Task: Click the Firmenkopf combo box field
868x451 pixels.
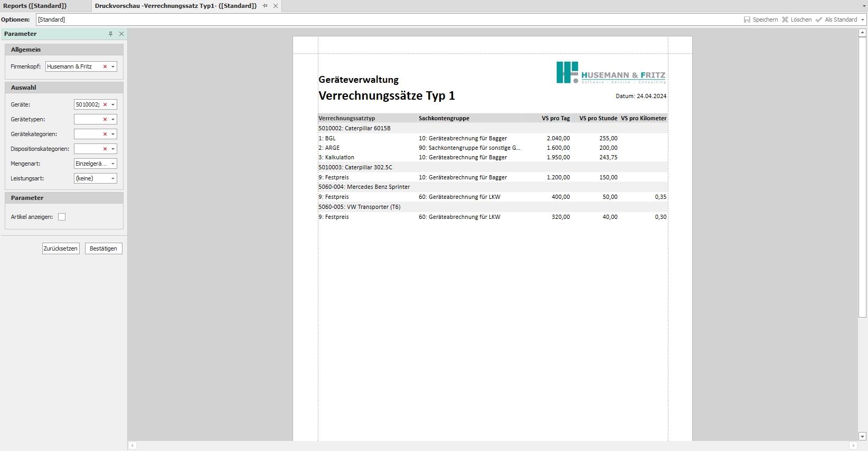Action: pyautogui.click(x=81, y=66)
